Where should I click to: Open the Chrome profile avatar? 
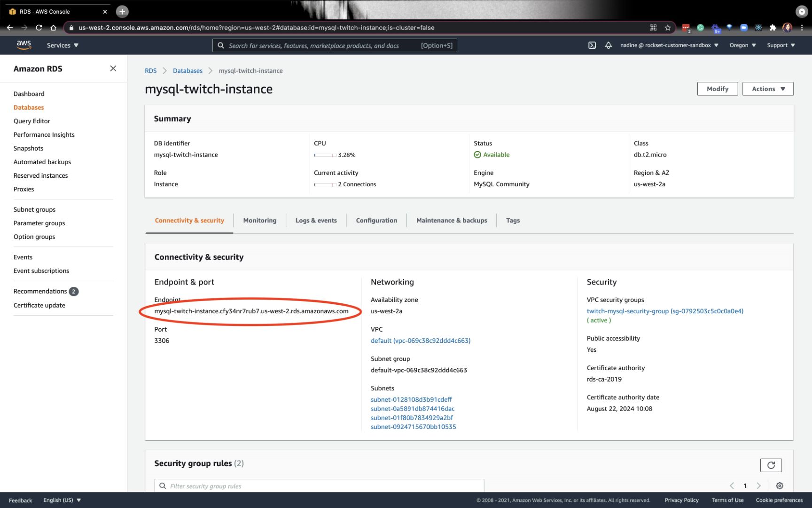point(788,28)
